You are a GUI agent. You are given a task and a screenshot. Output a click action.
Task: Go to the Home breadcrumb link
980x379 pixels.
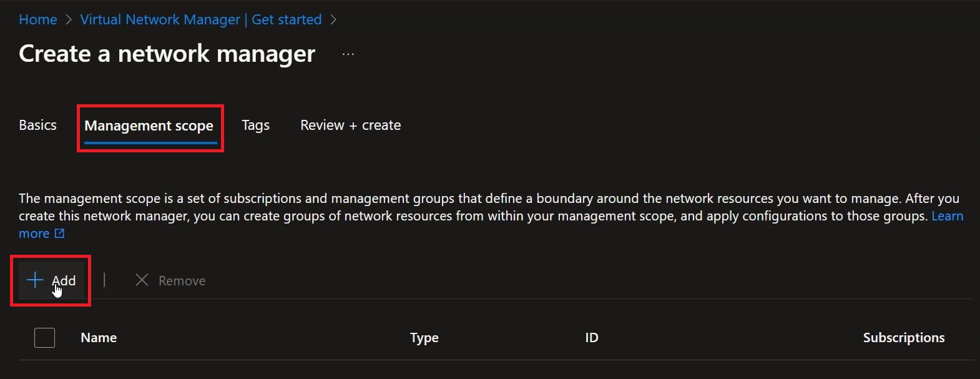(x=38, y=20)
